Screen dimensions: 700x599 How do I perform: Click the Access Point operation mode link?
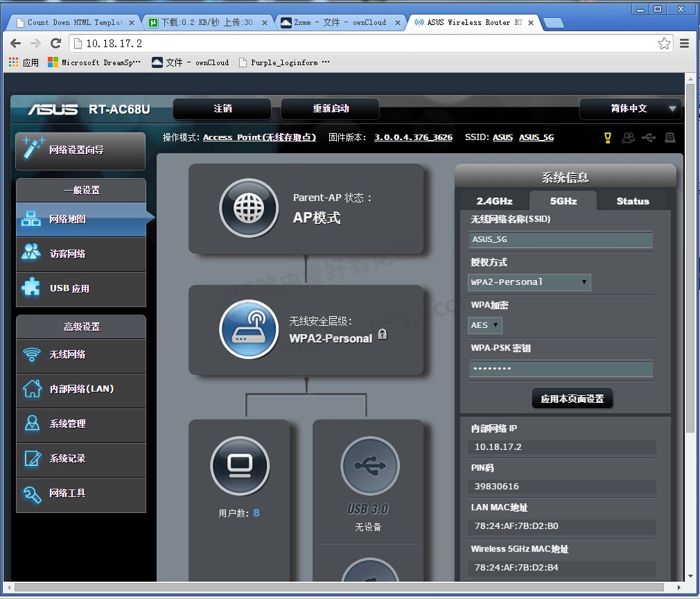259,137
